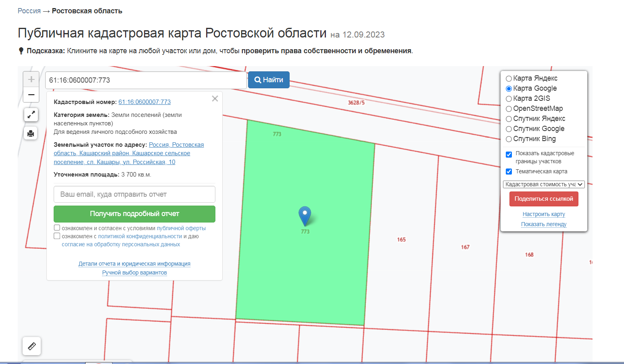Click the date на 12.09.2023
Viewport: 624px width, 364px height.
(357, 35)
